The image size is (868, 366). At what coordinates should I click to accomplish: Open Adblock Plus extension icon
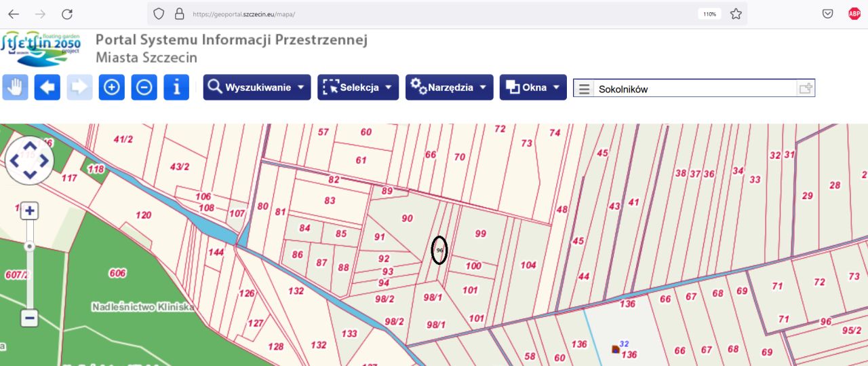pos(854,14)
